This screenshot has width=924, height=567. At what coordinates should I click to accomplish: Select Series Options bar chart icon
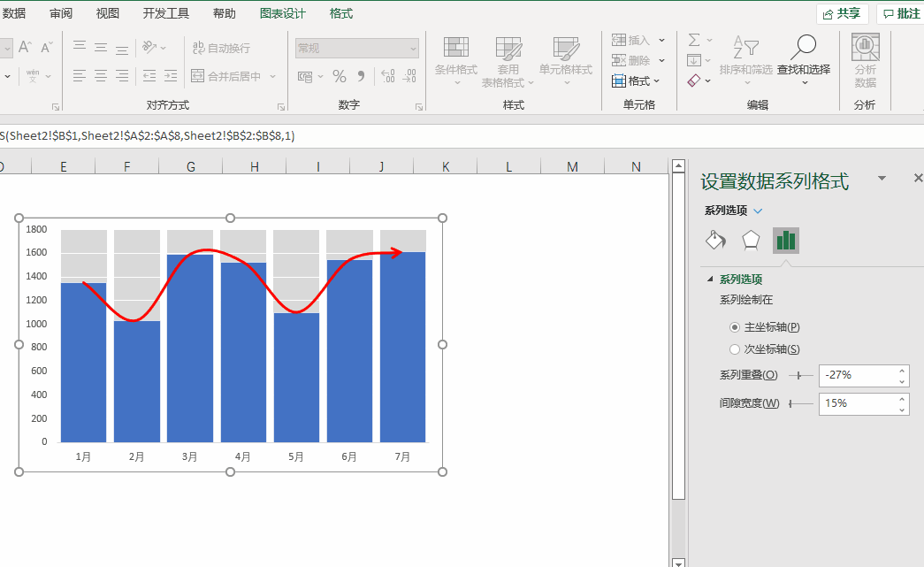pyautogui.click(x=785, y=241)
